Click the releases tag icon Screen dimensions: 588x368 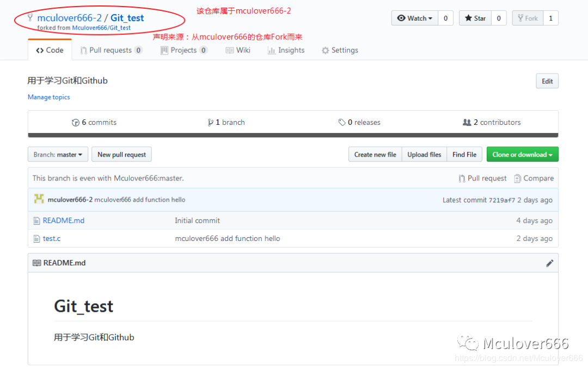341,123
